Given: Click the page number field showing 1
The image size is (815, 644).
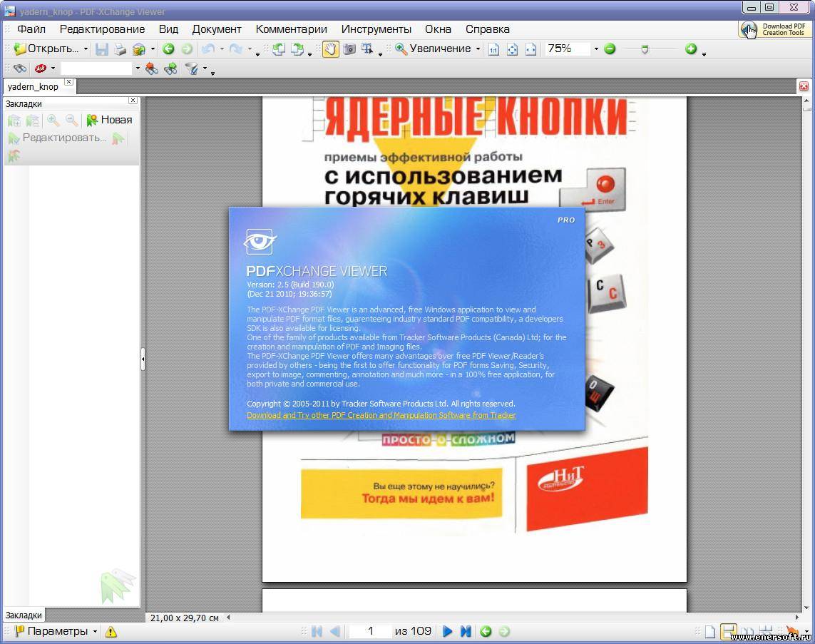Looking at the screenshot, I should click(x=371, y=631).
